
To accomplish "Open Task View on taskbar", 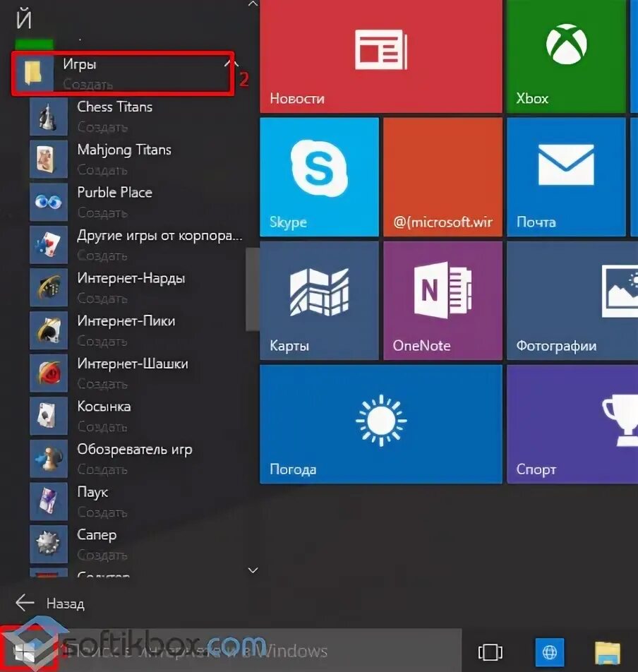I will (490, 652).
